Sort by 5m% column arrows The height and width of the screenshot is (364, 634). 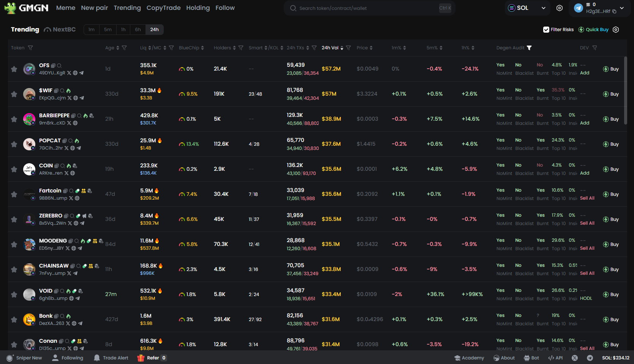point(441,48)
